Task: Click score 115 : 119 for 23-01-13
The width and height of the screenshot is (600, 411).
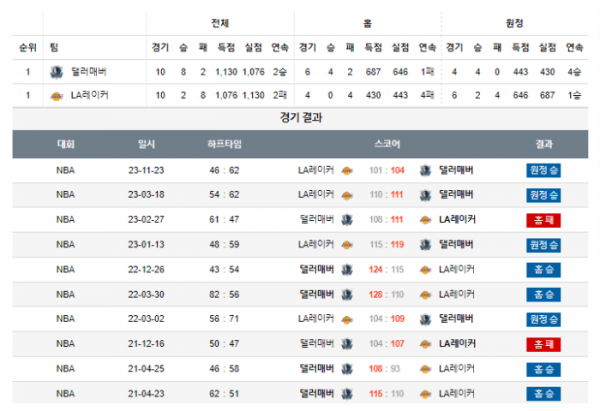Action: (387, 245)
